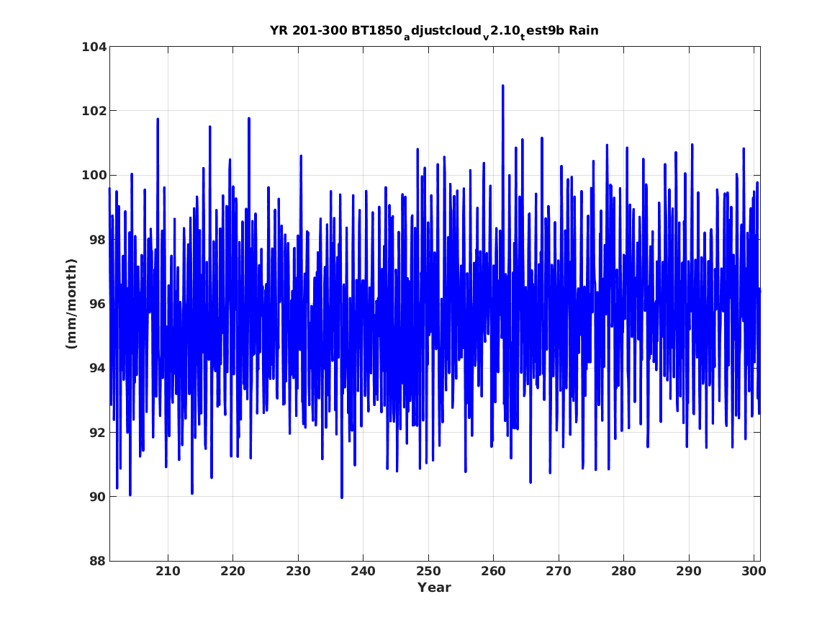This screenshot has width=840, height=630.
Task: Click x-axis tick label 230
Action: [298, 571]
